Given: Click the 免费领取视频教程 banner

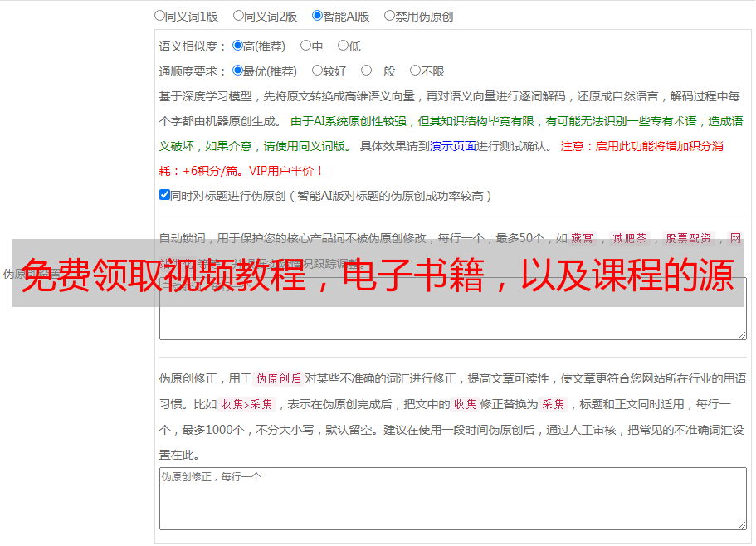Looking at the screenshot, I should point(378,273).
